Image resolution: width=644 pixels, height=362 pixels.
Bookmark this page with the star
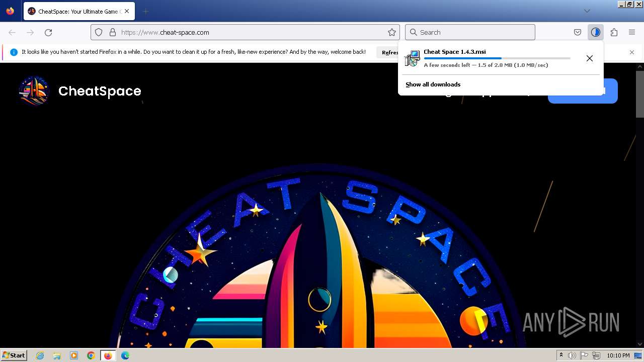point(392,32)
